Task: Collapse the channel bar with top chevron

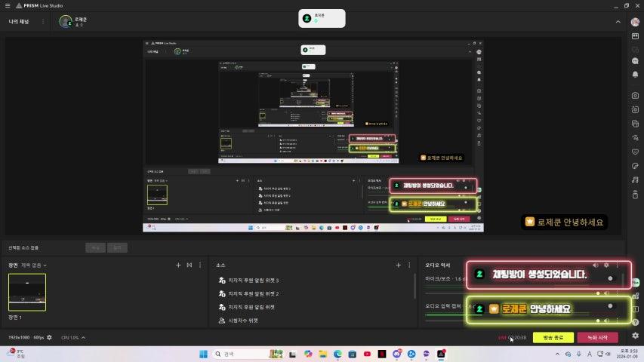Action: (x=618, y=22)
